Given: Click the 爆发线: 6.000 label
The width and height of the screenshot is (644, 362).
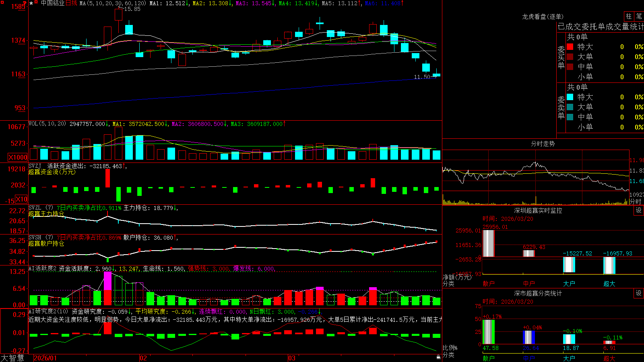Looking at the screenshot, I should point(254,269).
